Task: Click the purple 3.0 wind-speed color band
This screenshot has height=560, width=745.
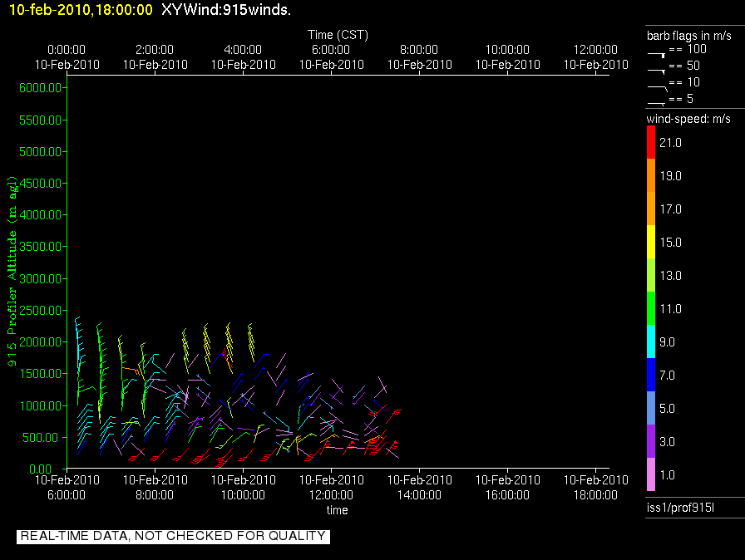Action: (651, 441)
